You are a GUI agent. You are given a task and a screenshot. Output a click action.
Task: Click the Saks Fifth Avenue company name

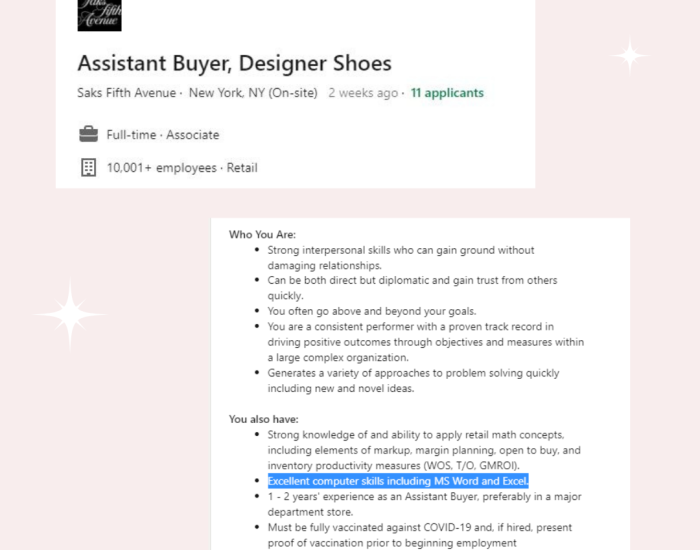tap(127, 93)
